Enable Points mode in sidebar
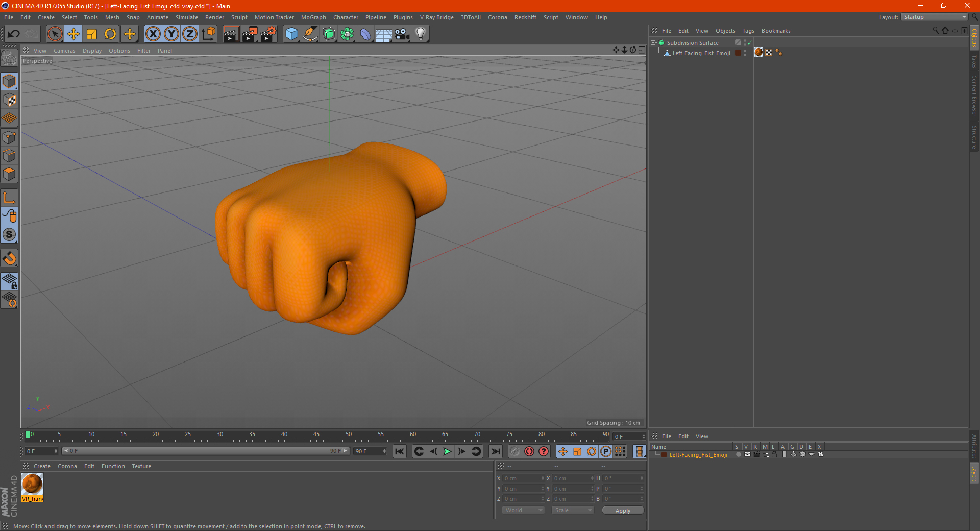This screenshot has width=980, height=531. click(x=9, y=137)
